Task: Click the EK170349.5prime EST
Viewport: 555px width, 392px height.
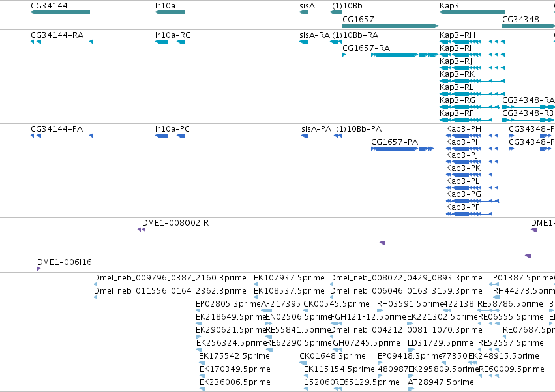Action: (235, 369)
